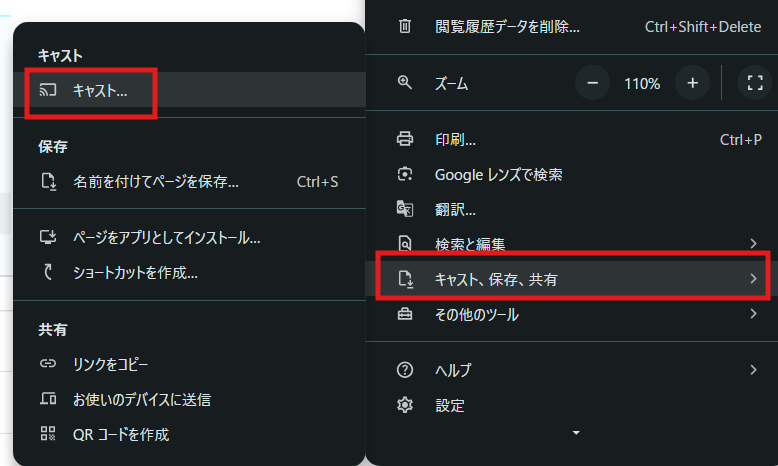Toggle fullscreen mode button
Viewport: 778px width, 466px height.
coord(755,84)
